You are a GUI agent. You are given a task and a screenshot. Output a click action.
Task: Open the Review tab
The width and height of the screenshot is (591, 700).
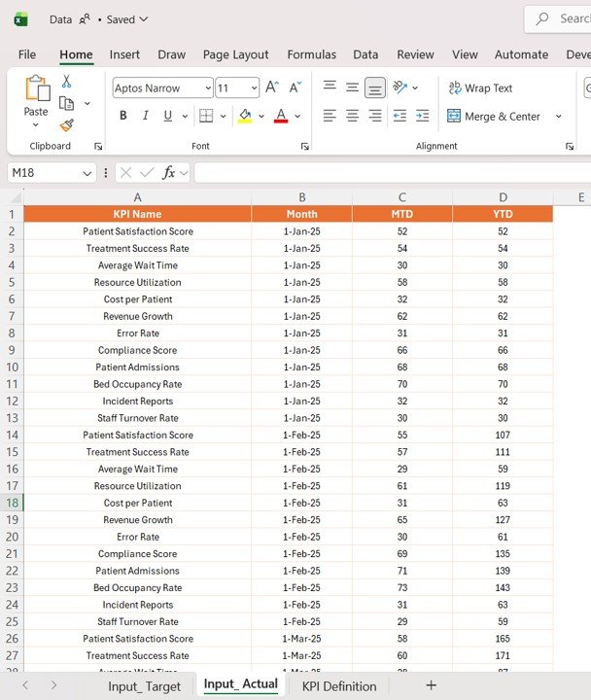point(416,54)
